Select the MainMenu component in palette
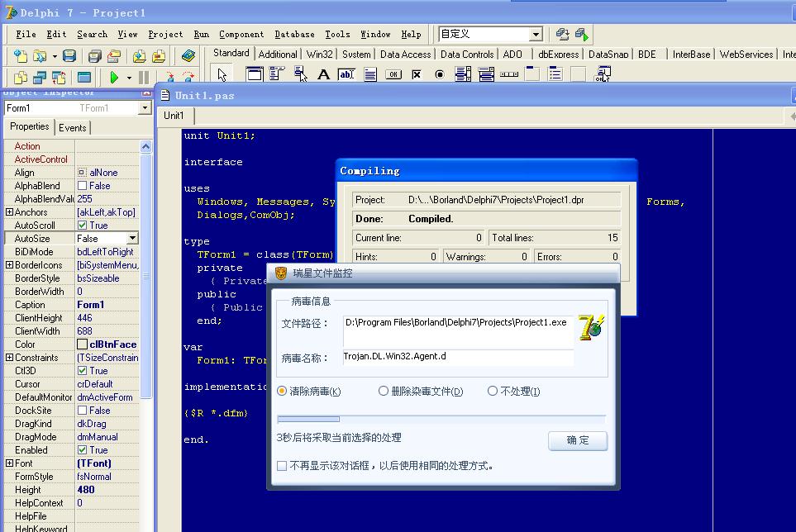This screenshot has width=796, height=532. coord(277,74)
